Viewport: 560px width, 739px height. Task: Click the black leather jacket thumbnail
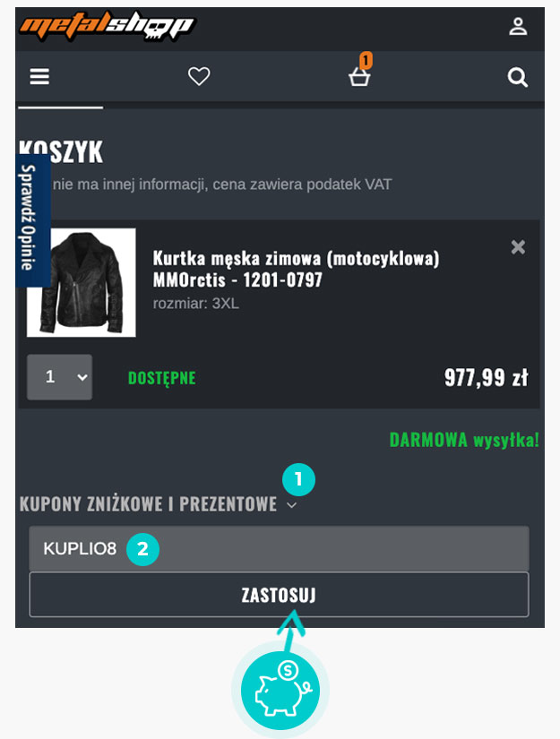pyautogui.click(x=81, y=283)
